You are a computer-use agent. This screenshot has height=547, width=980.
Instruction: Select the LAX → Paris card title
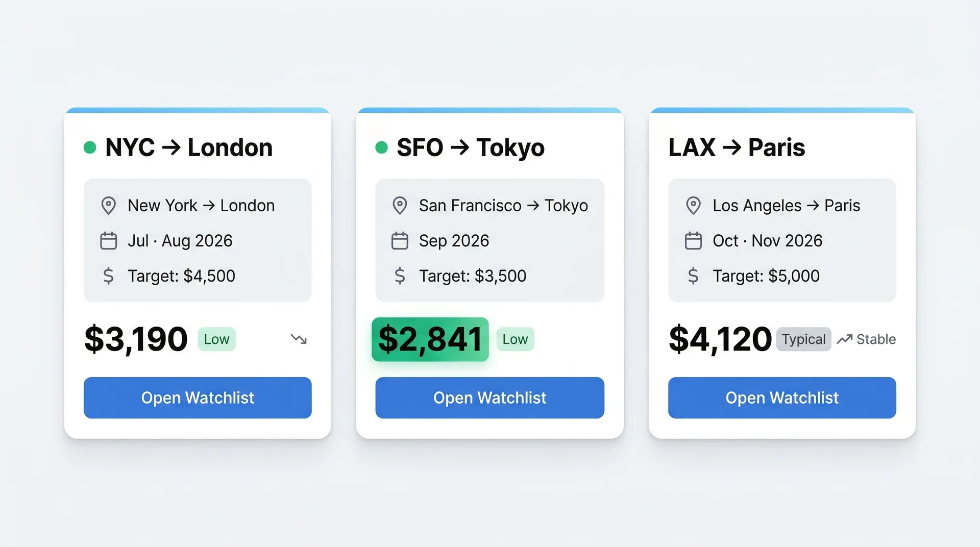(737, 147)
